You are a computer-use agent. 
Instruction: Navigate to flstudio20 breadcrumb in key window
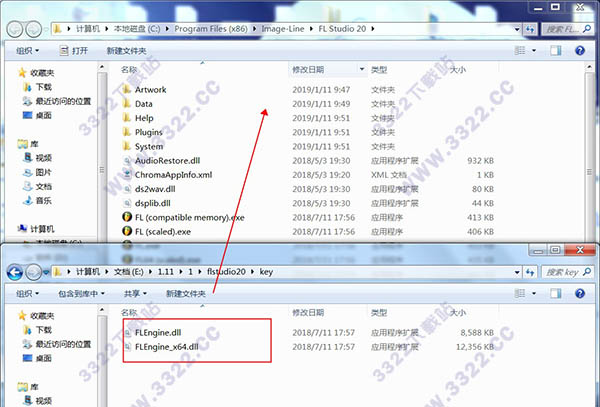pos(226,272)
